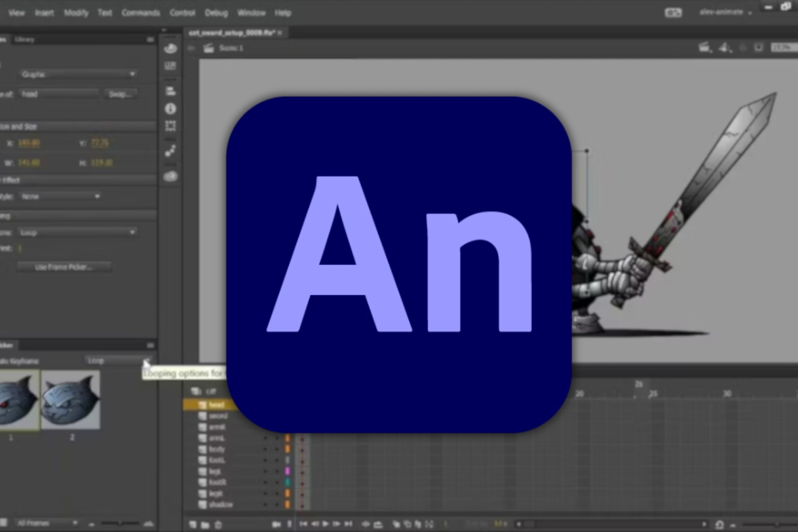Open the Frame Picker Loop dropdown
Image resolution: width=798 pixels, height=532 pixels.
click(x=118, y=360)
